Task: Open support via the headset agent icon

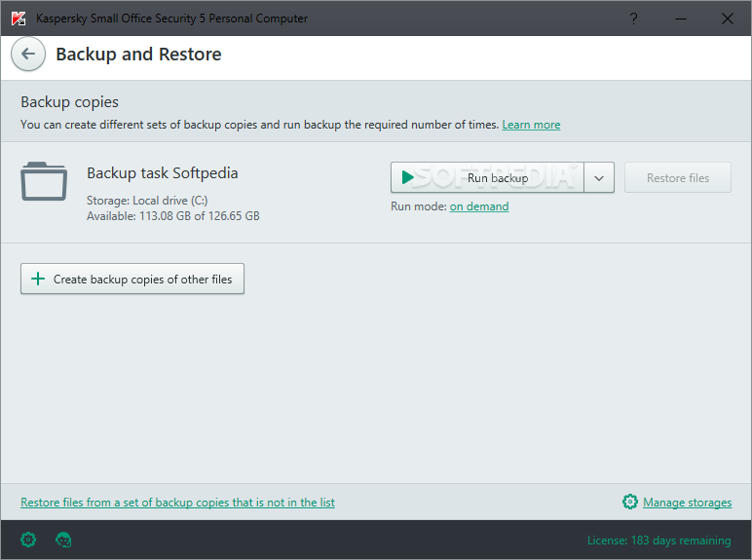Action: 63,540
